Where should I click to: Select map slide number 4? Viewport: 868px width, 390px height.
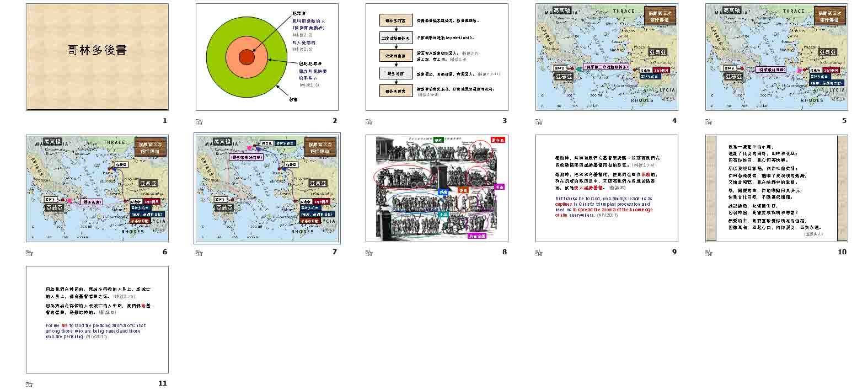(x=607, y=57)
